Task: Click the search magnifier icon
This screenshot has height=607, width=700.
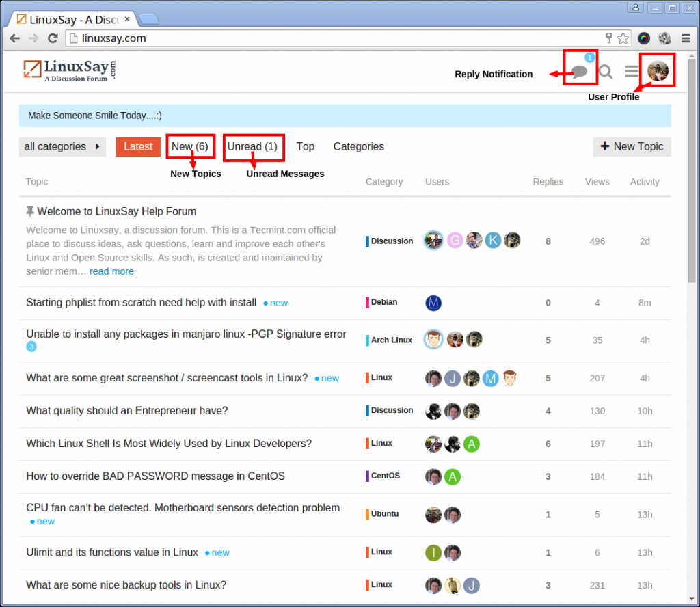Action: [606, 70]
